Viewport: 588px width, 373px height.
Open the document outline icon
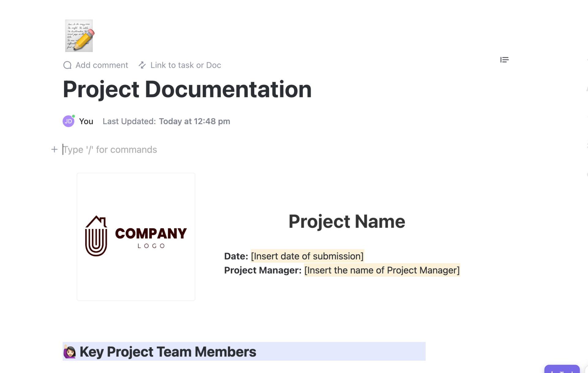504,60
